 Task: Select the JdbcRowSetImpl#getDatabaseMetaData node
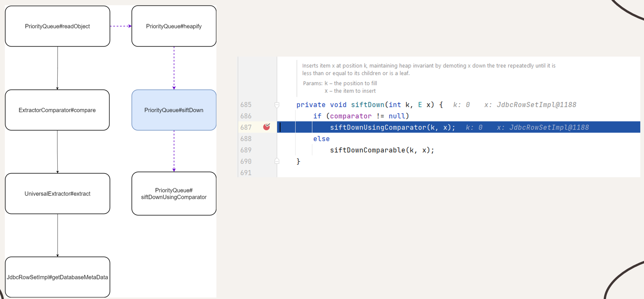pos(58,277)
